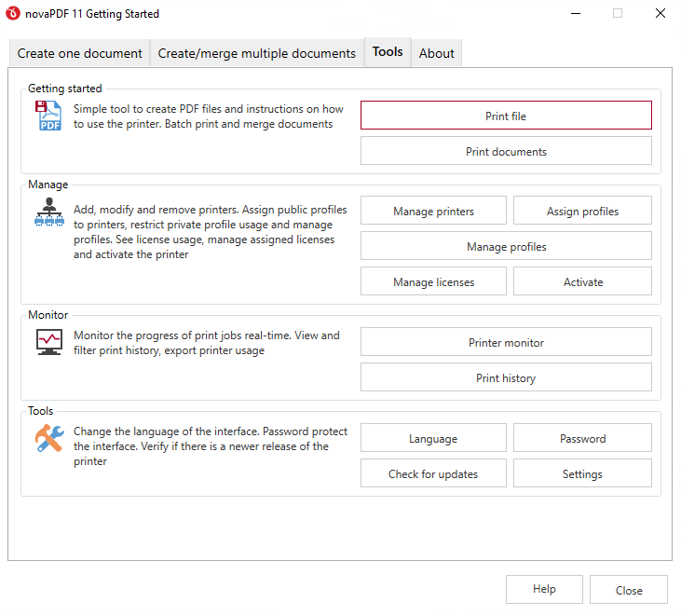681x616 pixels.
Task: Click the 'Simple tool to create PDF files' description
Action: (x=209, y=116)
